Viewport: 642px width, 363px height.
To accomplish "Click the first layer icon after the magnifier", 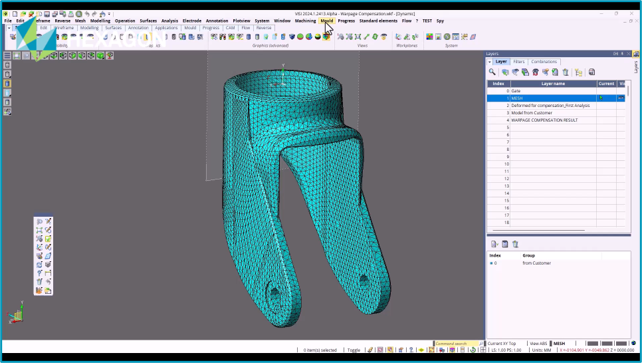I will click(x=505, y=72).
